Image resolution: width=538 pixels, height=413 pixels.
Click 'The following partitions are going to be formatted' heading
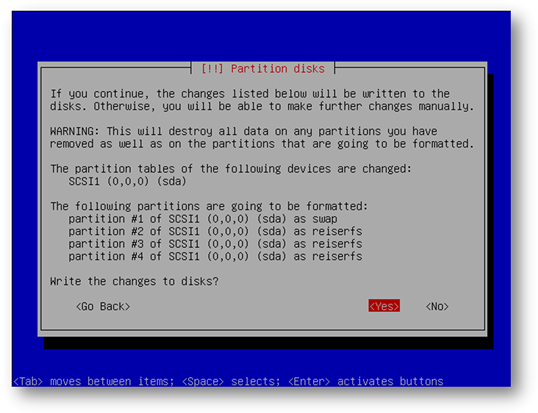click(209, 206)
